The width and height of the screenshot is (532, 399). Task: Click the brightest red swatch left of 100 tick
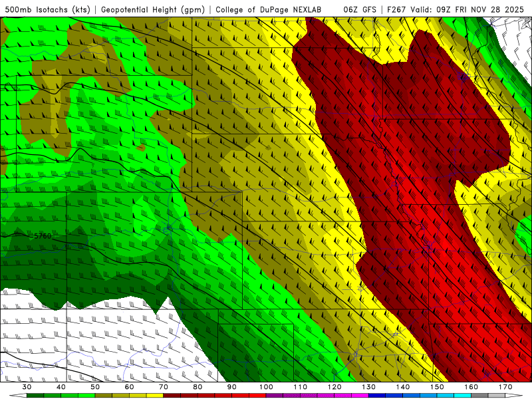[x=257, y=396]
